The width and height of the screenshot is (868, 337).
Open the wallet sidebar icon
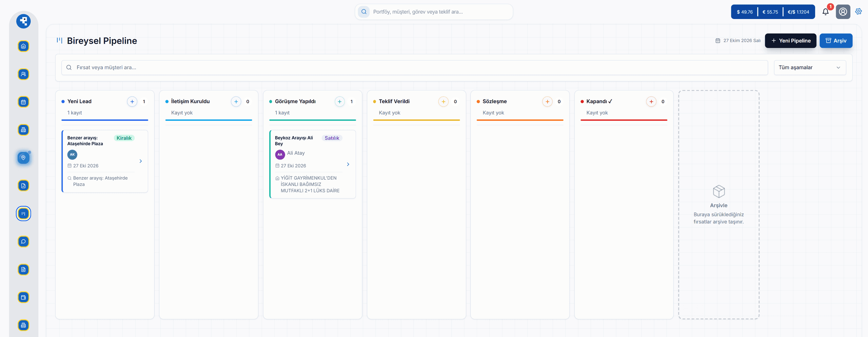click(x=23, y=297)
